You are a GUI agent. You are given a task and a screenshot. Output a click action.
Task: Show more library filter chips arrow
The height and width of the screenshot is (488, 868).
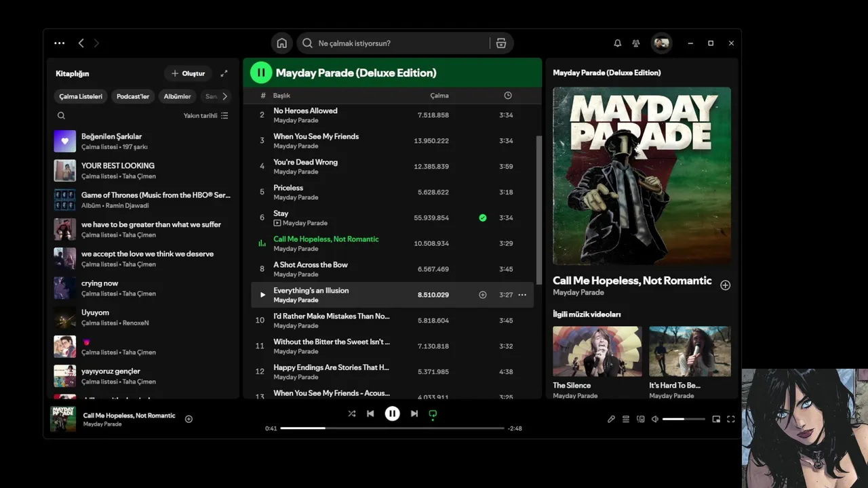pos(225,96)
